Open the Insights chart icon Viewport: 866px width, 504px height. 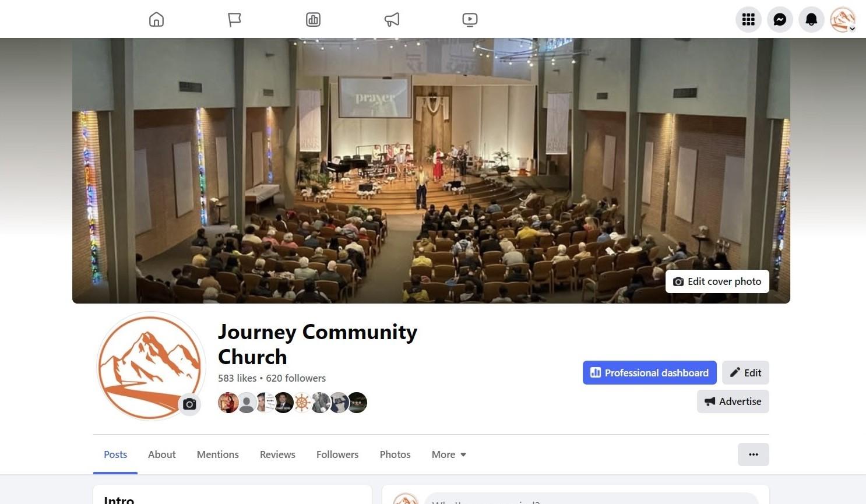coord(313,20)
